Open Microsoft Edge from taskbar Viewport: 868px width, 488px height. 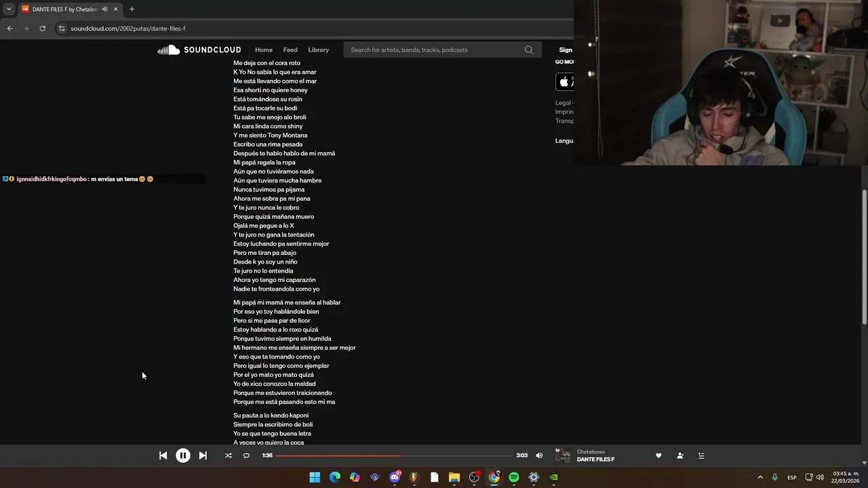tap(335, 477)
